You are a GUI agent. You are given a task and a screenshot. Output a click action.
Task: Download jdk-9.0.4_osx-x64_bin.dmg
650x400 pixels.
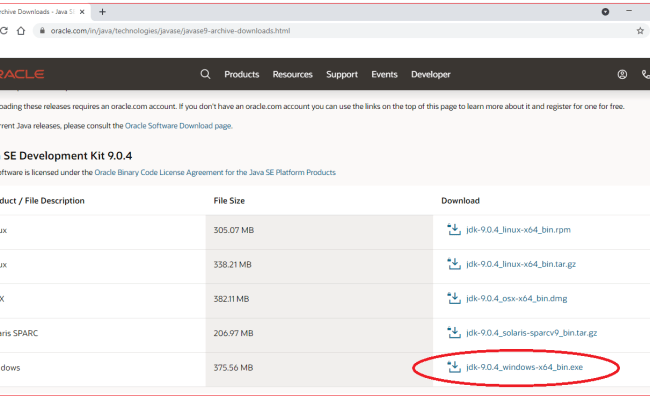point(517,298)
